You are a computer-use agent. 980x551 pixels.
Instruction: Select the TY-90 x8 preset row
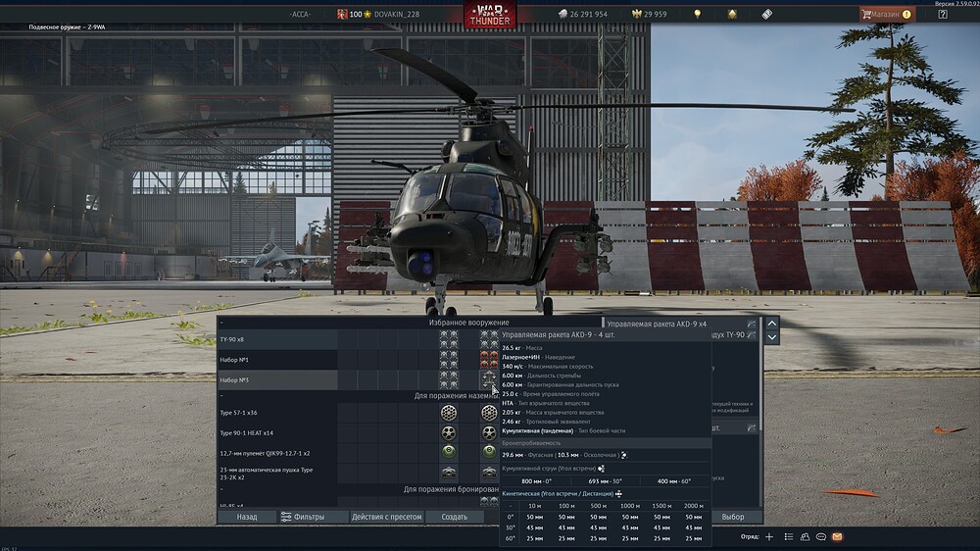[277, 339]
